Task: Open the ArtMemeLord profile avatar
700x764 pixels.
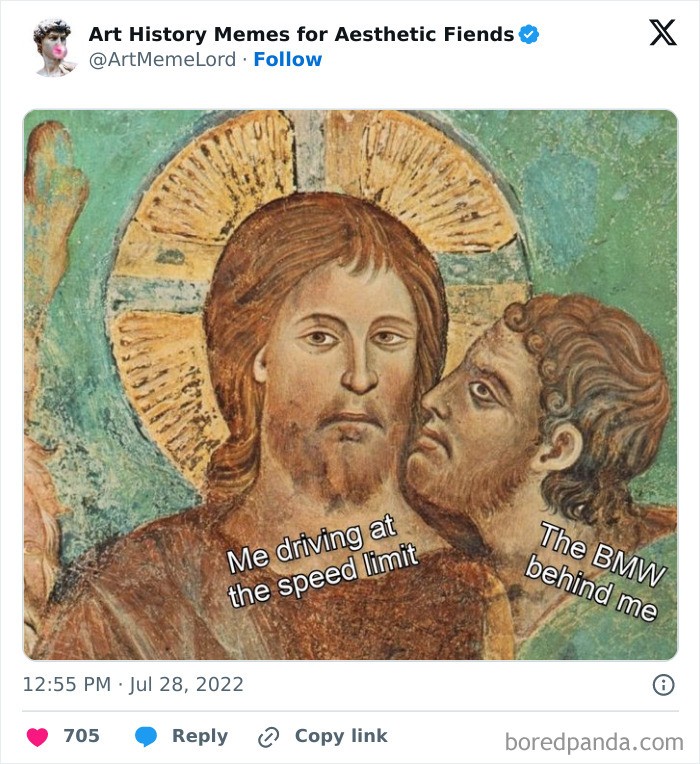Action: (52, 47)
